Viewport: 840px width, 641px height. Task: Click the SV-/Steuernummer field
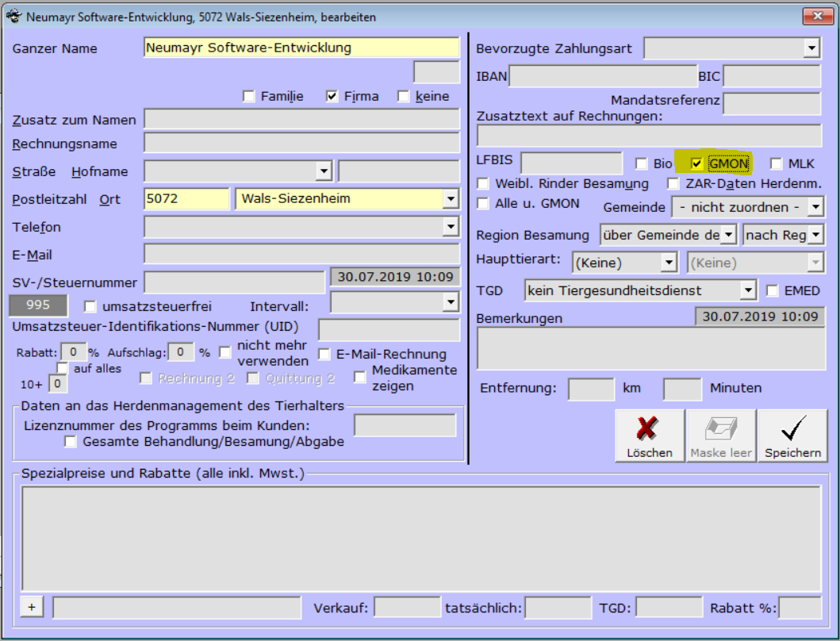pyautogui.click(x=234, y=282)
